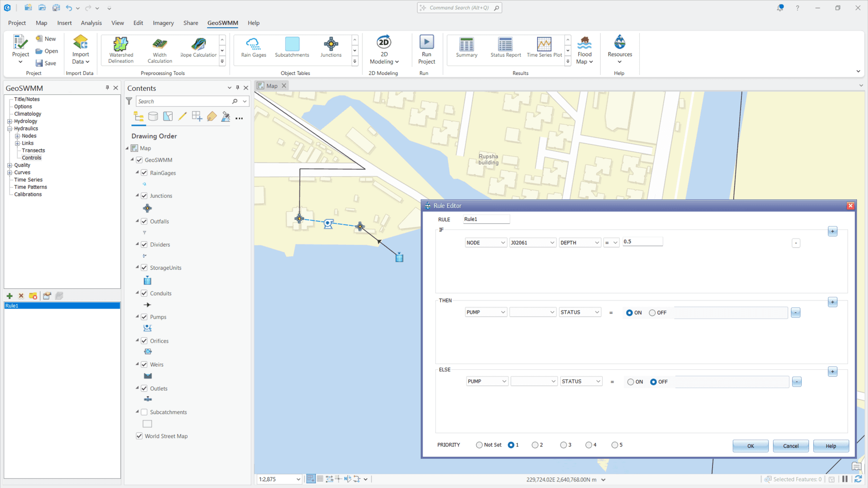The width and height of the screenshot is (868, 488).
Task: Open the Flood Map tool
Action: point(584,50)
